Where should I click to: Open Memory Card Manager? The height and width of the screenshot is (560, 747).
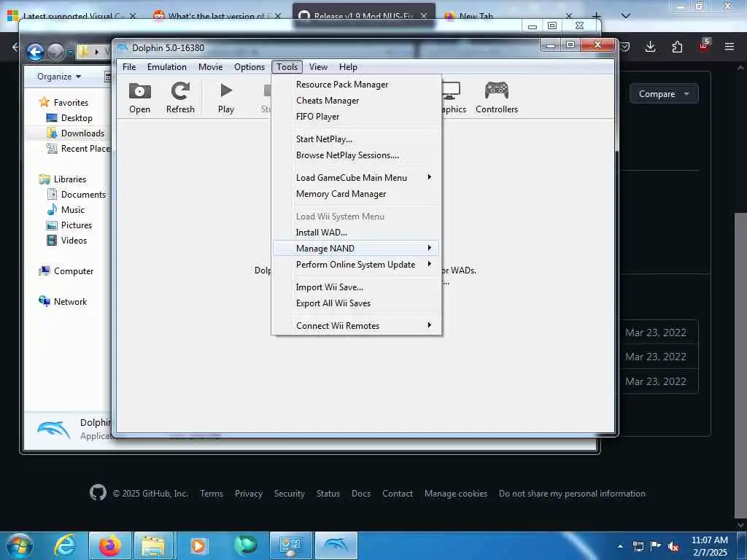(356, 194)
